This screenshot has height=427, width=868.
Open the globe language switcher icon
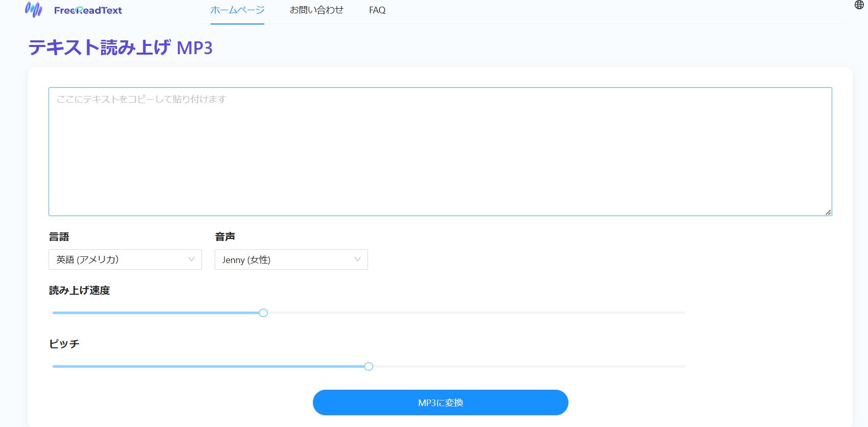859,5
